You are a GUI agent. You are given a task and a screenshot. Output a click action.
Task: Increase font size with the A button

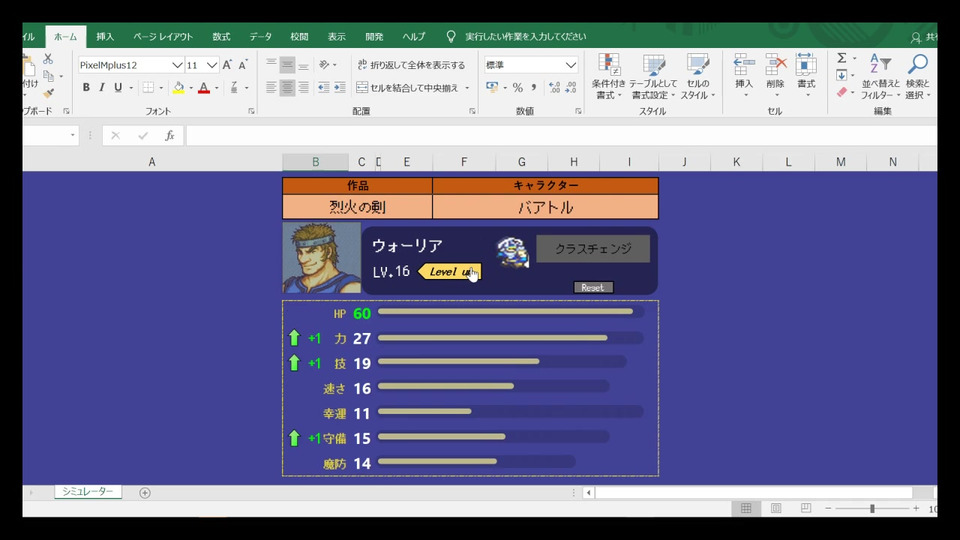point(227,65)
